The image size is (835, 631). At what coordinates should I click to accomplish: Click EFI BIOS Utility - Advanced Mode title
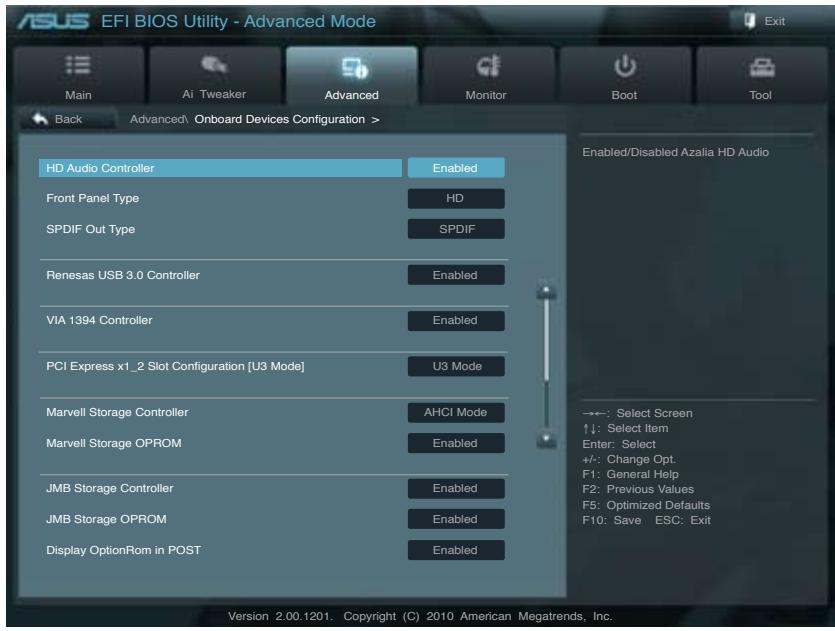pyautogui.click(x=238, y=21)
